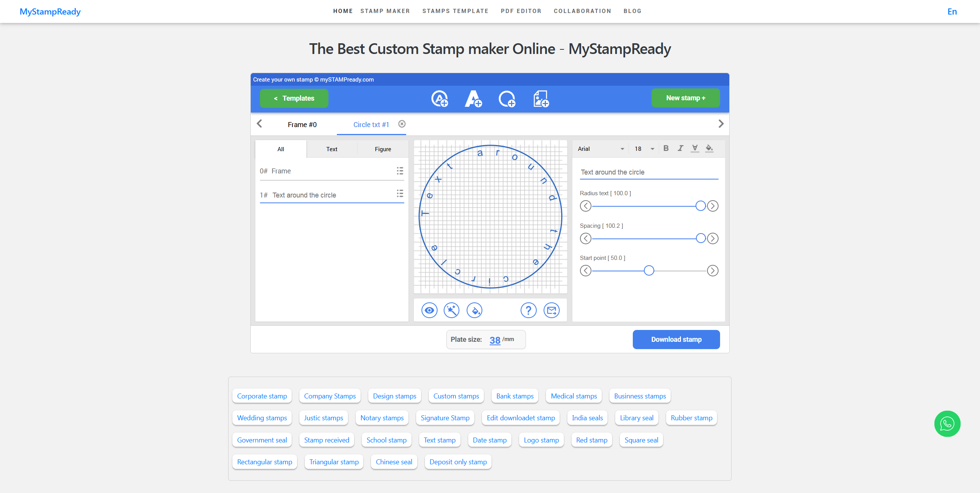Toggle italic text formatting
The image size is (980, 493).
pyautogui.click(x=680, y=148)
